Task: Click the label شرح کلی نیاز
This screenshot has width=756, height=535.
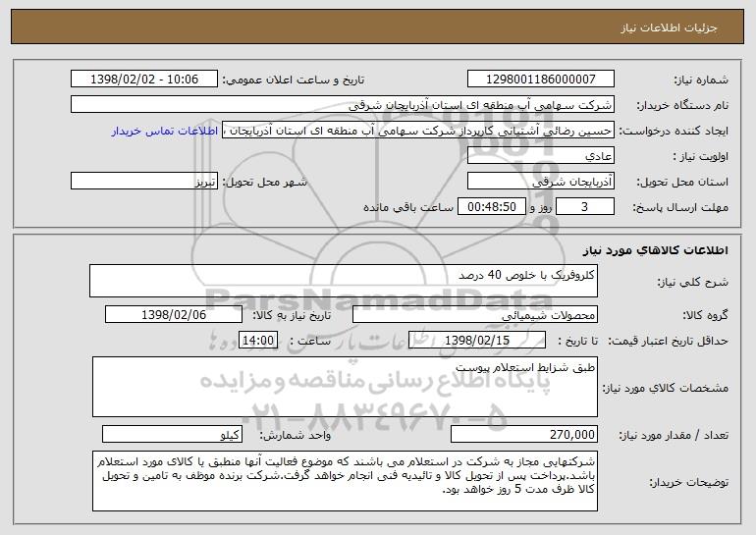Action: (x=693, y=282)
